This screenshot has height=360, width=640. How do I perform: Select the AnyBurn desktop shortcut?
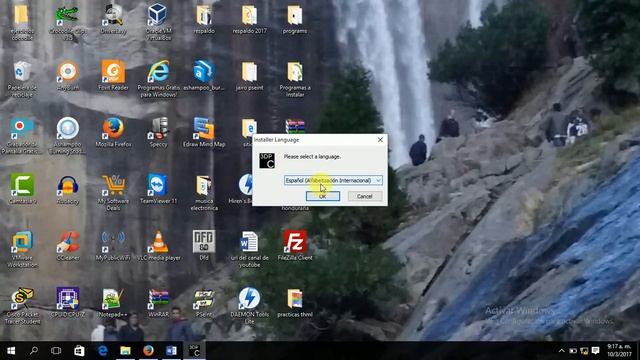coord(68,76)
